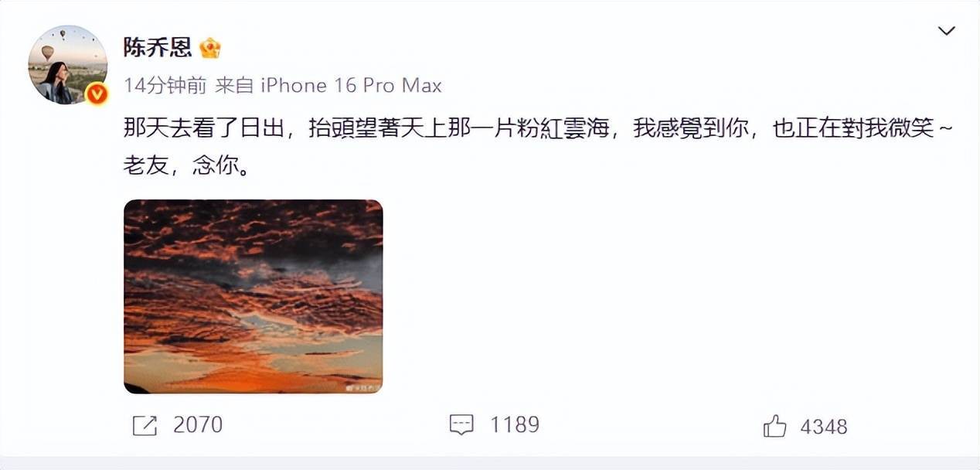Click the 来自 label before the device name
Screen dimensions: 980x470
(234, 85)
